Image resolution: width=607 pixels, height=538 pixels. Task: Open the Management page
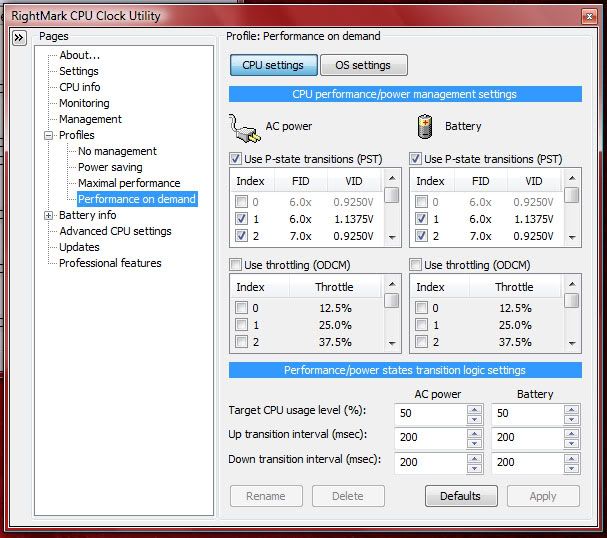click(90, 119)
